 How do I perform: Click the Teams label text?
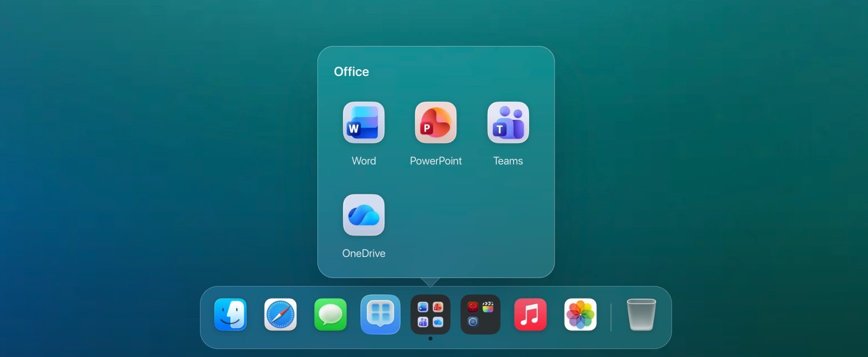pos(508,161)
